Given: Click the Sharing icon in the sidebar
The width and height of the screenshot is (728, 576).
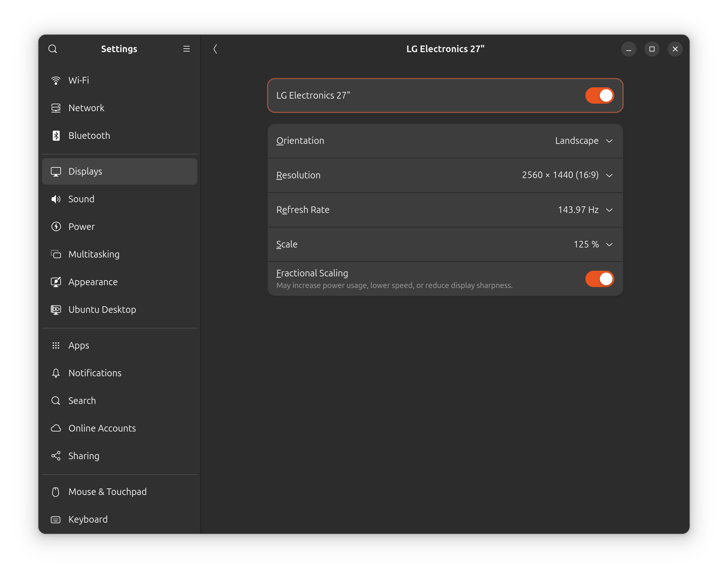Looking at the screenshot, I should coord(56,456).
